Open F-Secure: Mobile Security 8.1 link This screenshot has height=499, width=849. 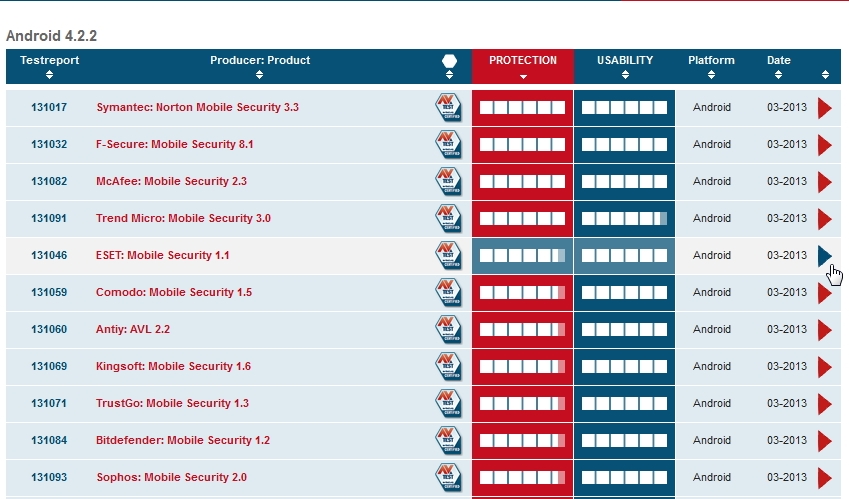[174, 144]
